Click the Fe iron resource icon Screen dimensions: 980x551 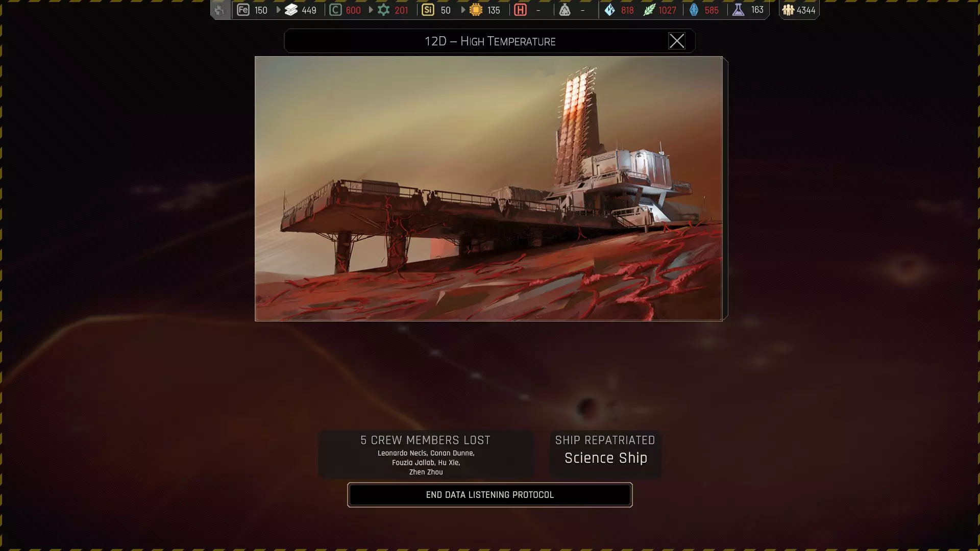[x=243, y=10]
